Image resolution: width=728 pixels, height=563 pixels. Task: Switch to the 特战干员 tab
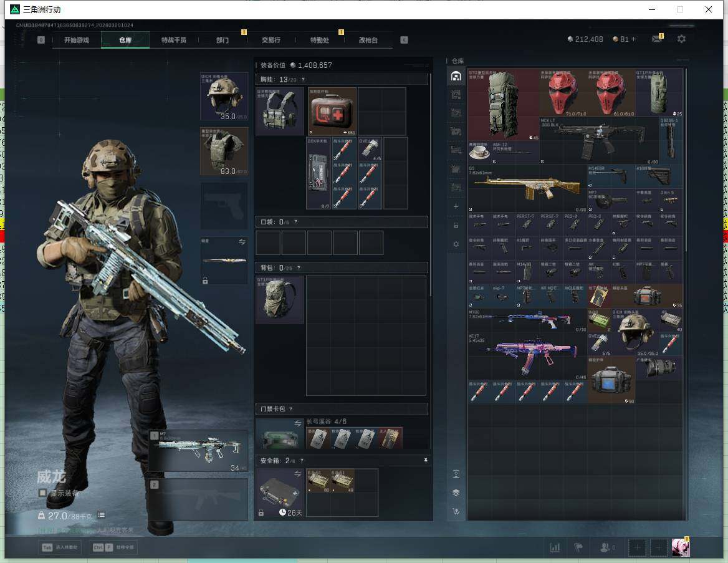click(174, 40)
